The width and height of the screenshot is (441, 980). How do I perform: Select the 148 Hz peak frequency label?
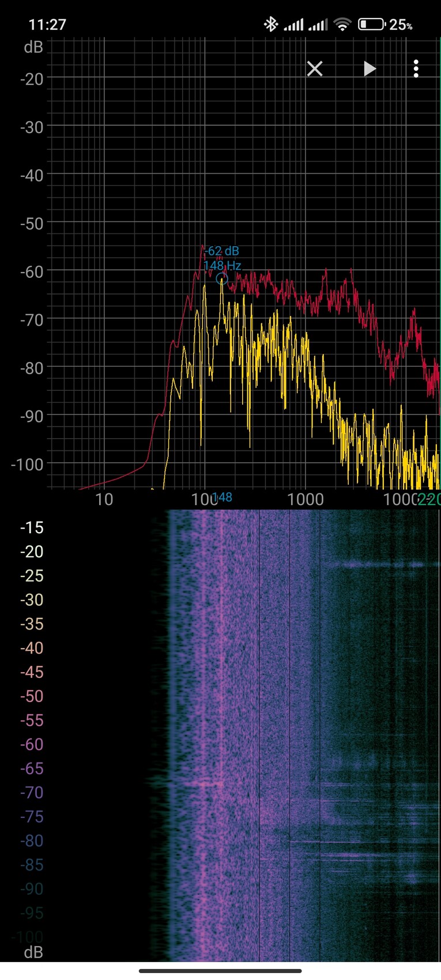tap(222, 266)
